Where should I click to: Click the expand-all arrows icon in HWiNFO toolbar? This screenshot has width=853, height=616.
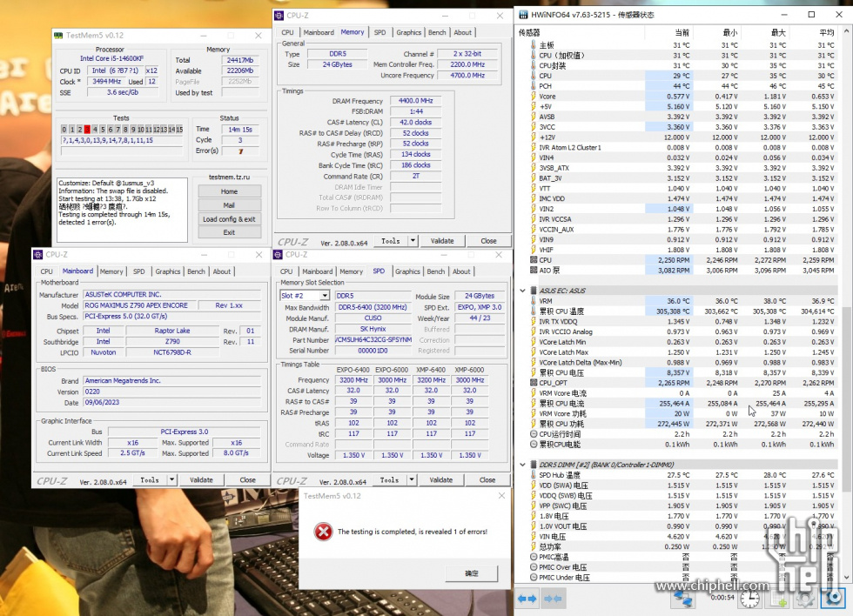click(527, 599)
